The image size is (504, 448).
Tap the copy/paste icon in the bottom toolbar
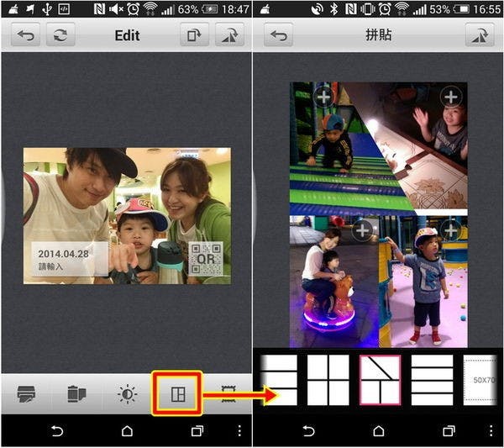click(x=76, y=393)
